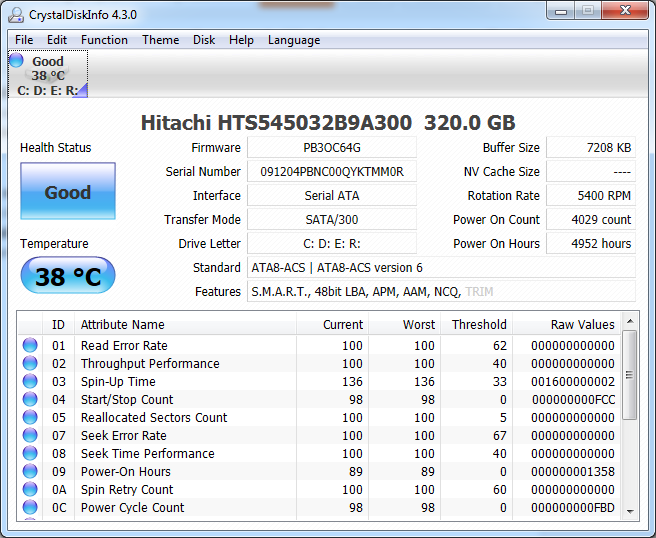Click status orb for Read Error Rate

tap(30, 345)
